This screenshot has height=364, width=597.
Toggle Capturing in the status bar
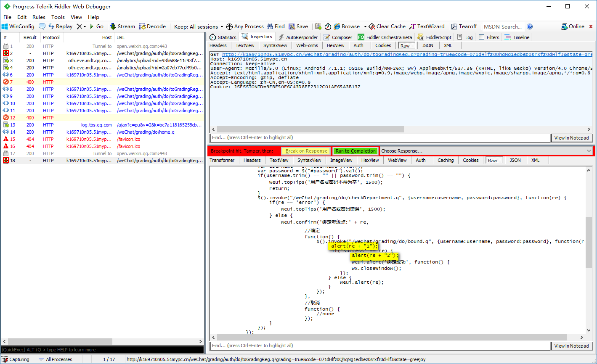[16, 359]
